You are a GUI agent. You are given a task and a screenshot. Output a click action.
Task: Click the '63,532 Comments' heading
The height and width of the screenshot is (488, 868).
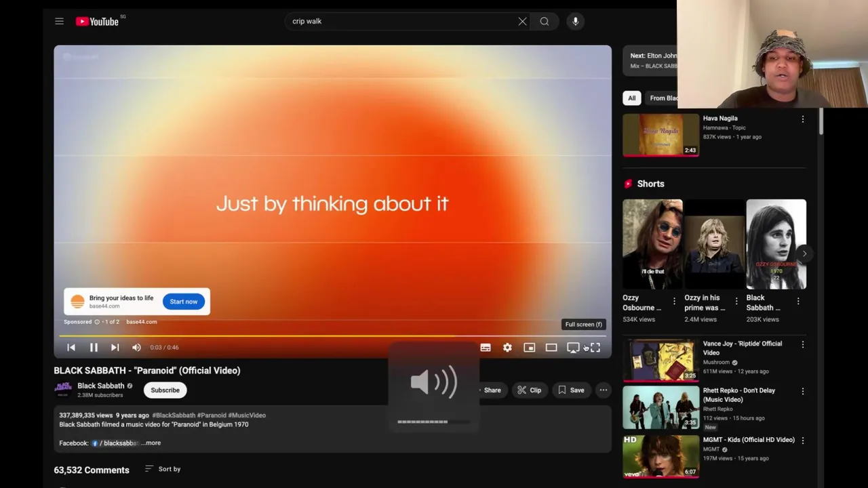point(92,470)
